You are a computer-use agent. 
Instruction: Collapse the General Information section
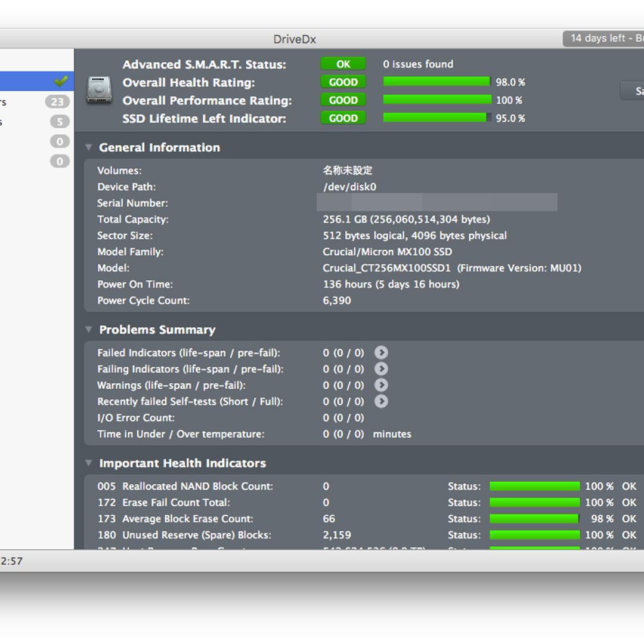click(x=89, y=147)
